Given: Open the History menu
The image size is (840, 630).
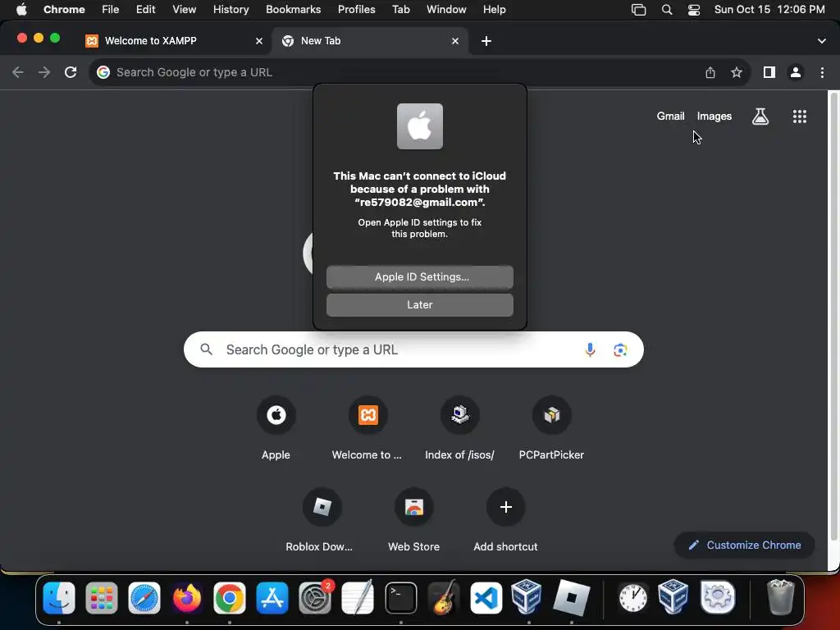Looking at the screenshot, I should pyautogui.click(x=231, y=10).
